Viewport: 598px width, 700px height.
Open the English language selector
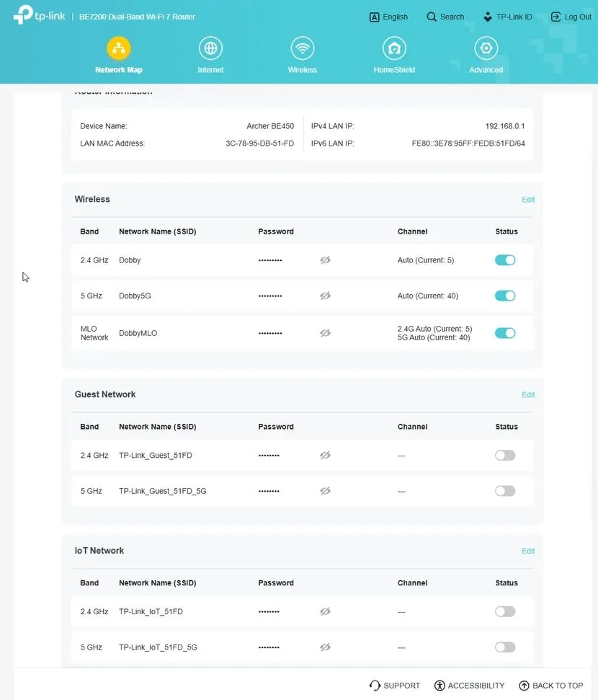coord(388,17)
